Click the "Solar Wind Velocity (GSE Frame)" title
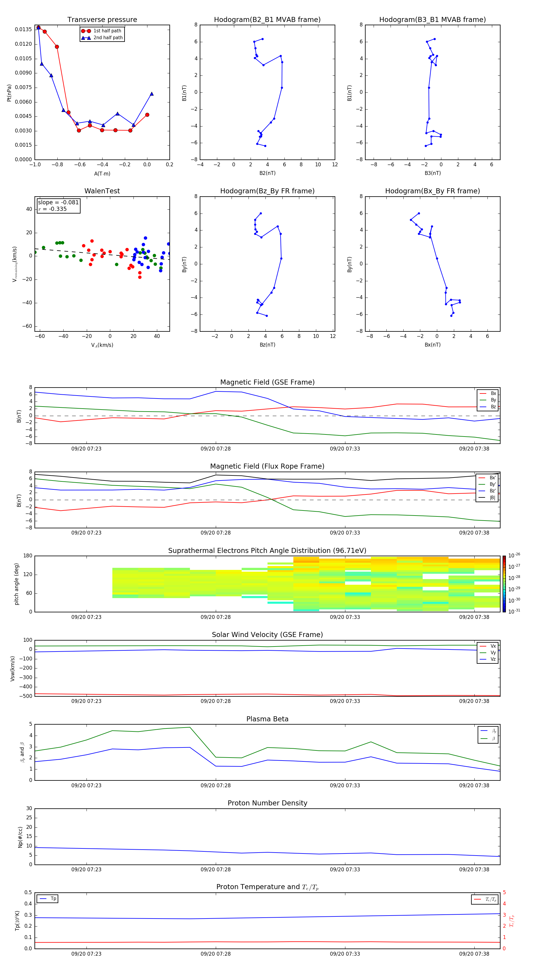The image size is (535, 980). click(267, 635)
